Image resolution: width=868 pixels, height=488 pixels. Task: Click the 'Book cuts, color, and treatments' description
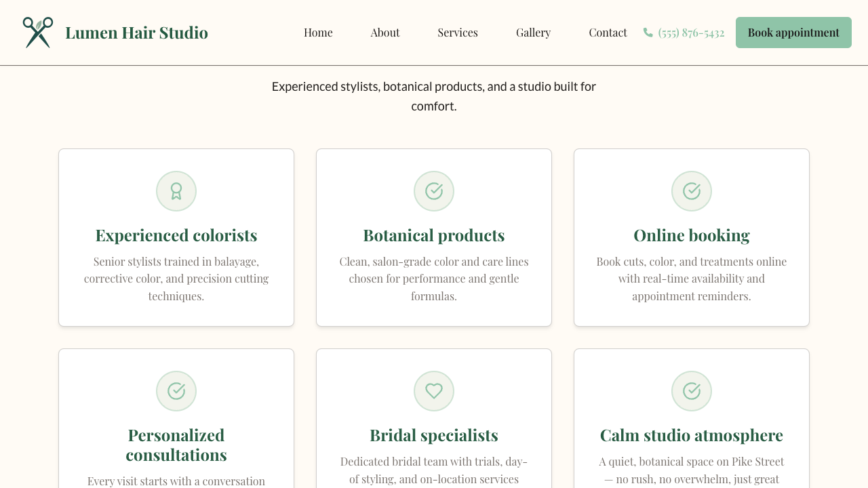(x=692, y=279)
